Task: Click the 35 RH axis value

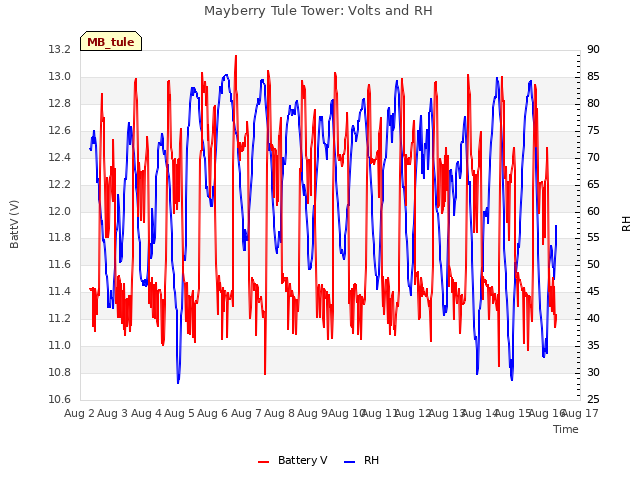Action: click(593, 345)
